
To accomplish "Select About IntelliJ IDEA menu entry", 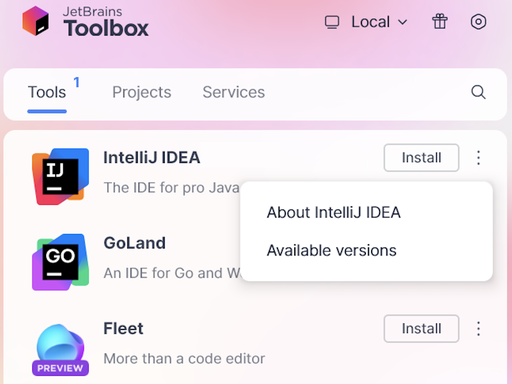I will pyautogui.click(x=333, y=212).
